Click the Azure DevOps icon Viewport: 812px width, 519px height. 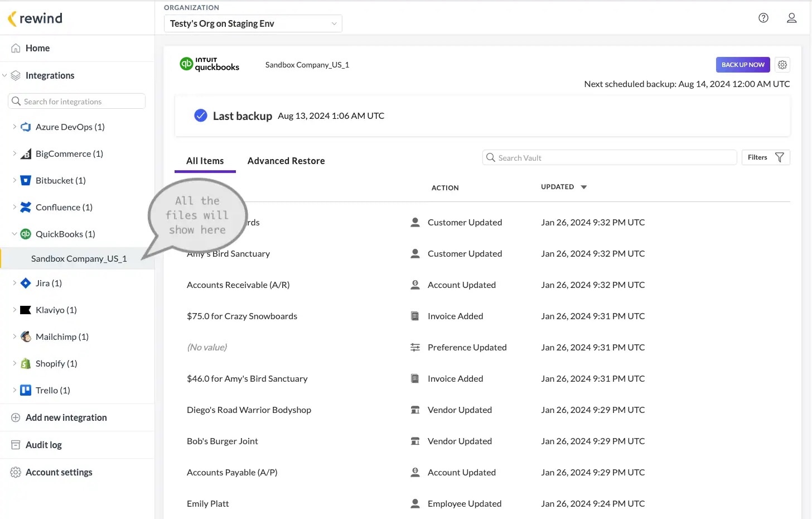coord(26,127)
